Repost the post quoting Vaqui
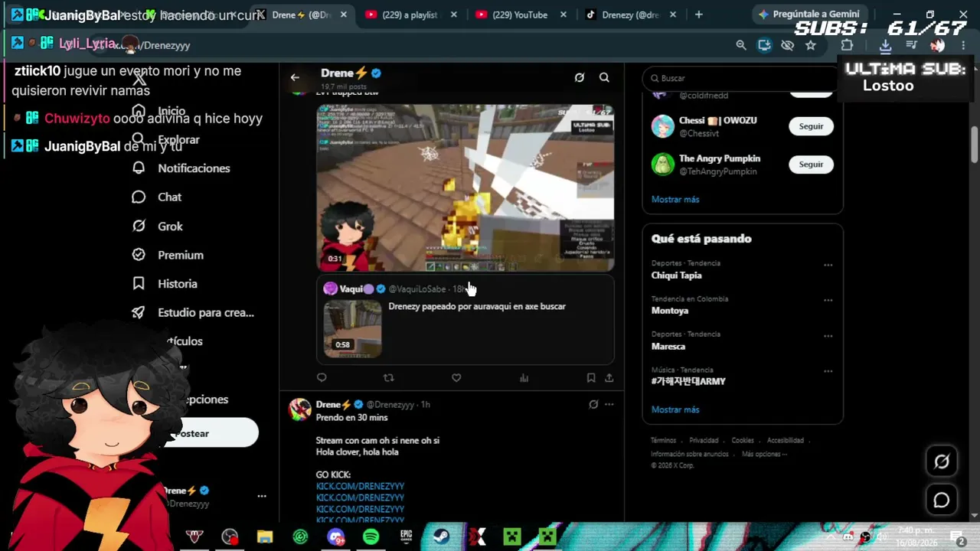The width and height of the screenshot is (980, 551). (388, 377)
